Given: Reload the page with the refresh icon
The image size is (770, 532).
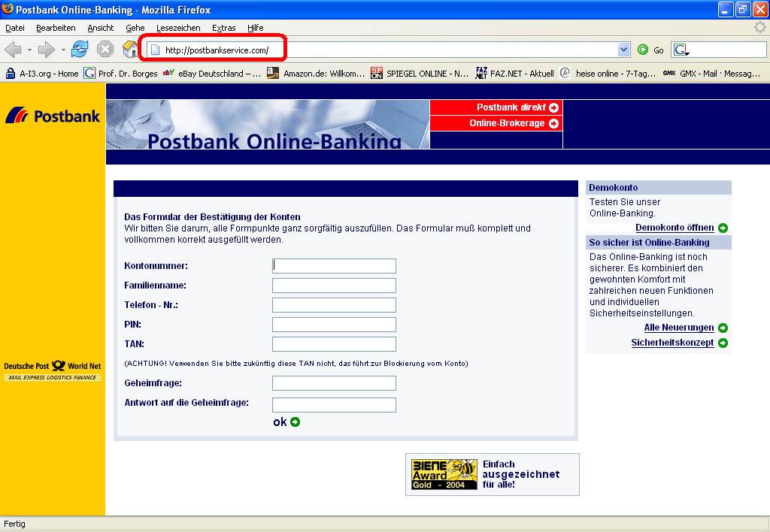Looking at the screenshot, I should [x=80, y=49].
